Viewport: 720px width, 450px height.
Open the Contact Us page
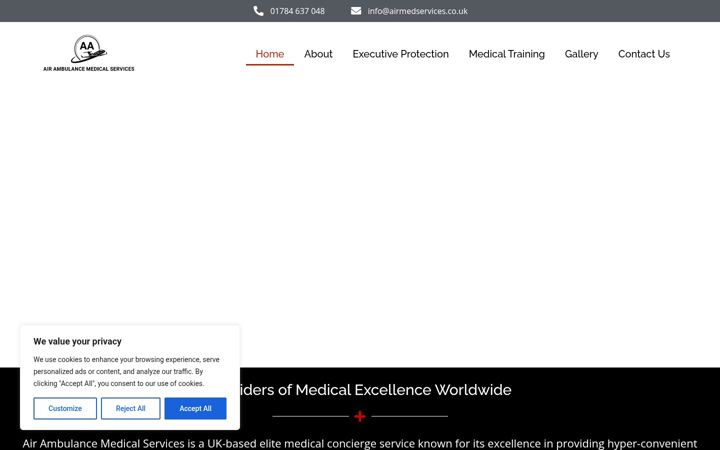tap(644, 54)
